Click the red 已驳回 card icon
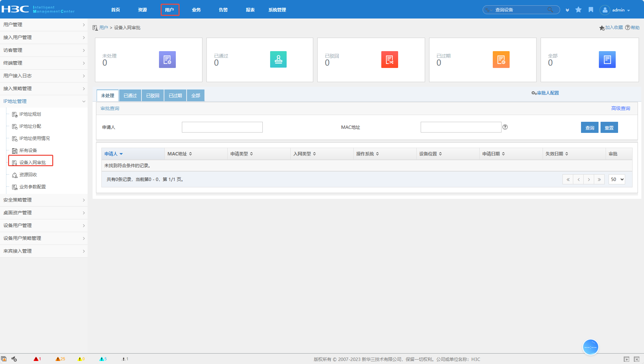 pos(390,60)
